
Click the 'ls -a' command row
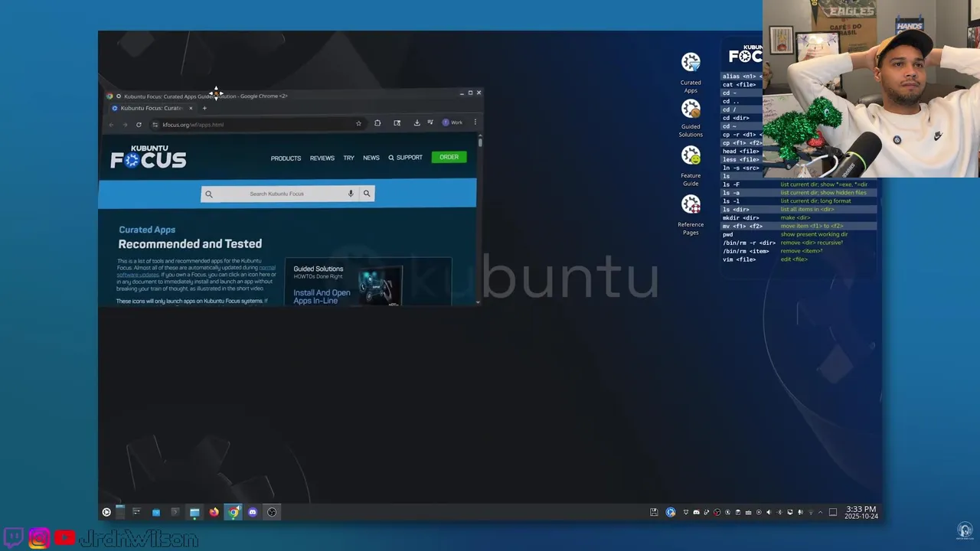pos(731,193)
